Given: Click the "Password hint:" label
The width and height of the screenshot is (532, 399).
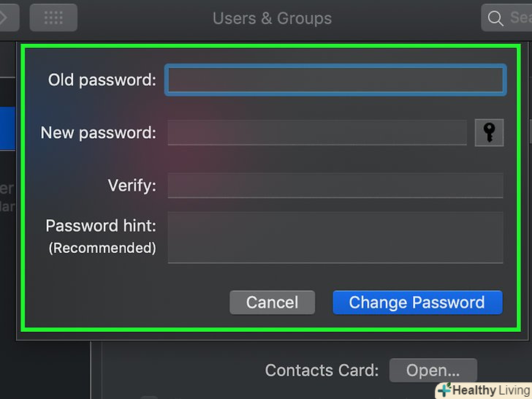Looking at the screenshot, I should coord(101,225).
